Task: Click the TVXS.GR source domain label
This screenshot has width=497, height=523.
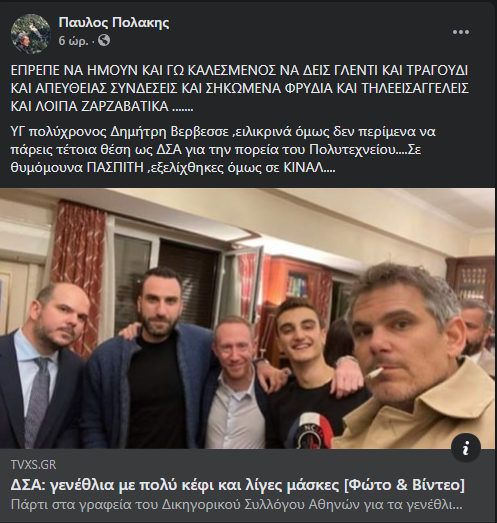Action: (x=33, y=465)
